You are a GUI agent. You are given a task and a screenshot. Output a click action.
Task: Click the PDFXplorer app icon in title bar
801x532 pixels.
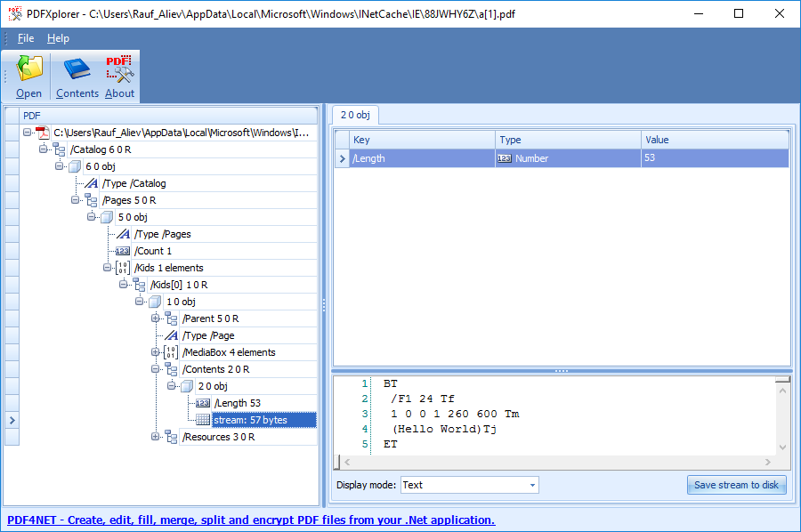15,13
